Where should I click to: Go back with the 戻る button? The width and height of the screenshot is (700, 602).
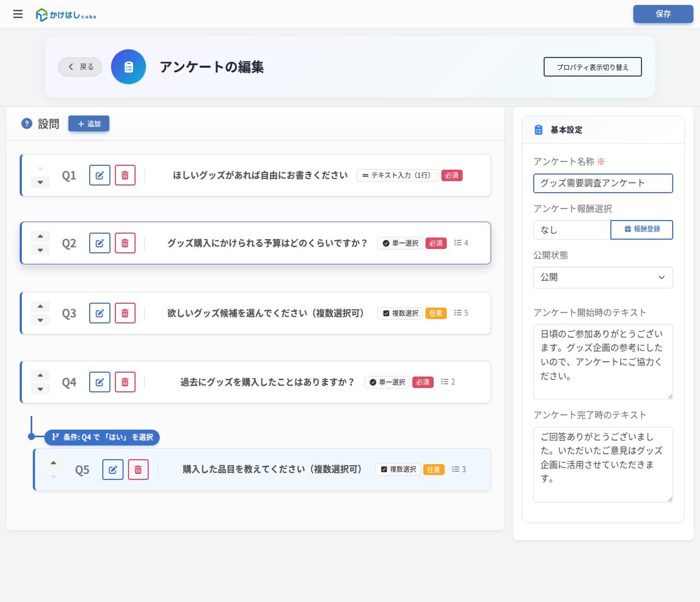click(x=80, y=67)
